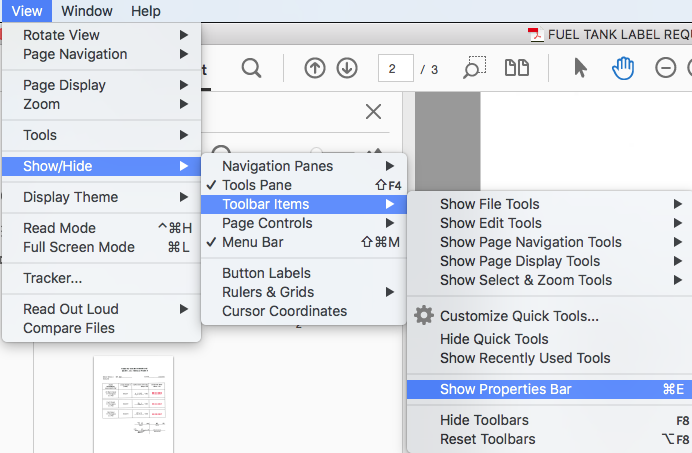This screenshot has height=453, width=692.
Task: Expand Show File Tools submenu
Action: (x=549, y=204)
